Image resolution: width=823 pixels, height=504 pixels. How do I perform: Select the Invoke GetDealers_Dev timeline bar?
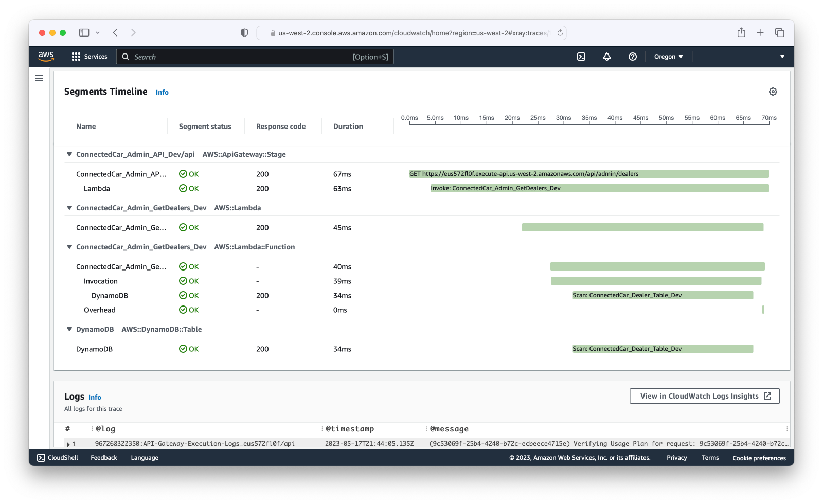pyautogui.click(x=600, y=188)
